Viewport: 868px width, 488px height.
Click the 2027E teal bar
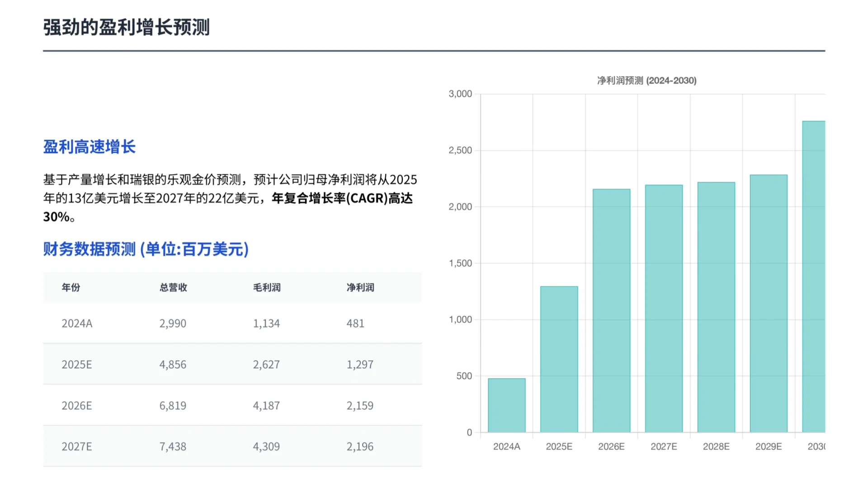(664, 309)
